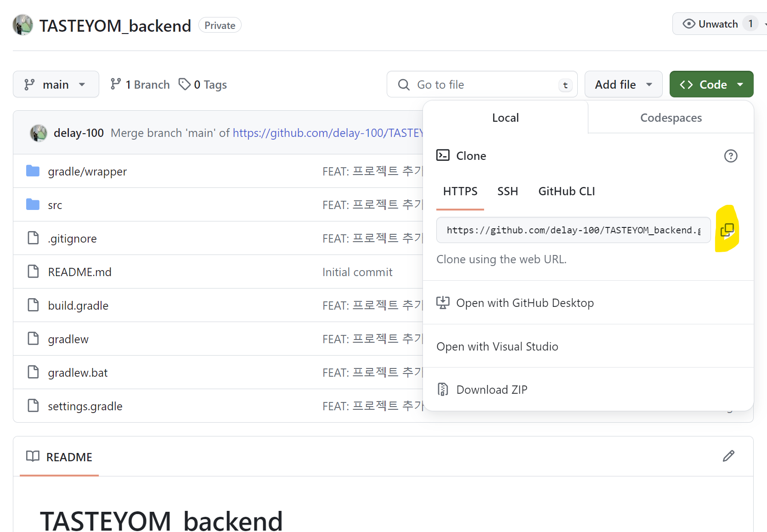The width and height of the screenshot is (767, 532).
Task: Click Open with GitHub Desktop
Action: click(525, 303)
